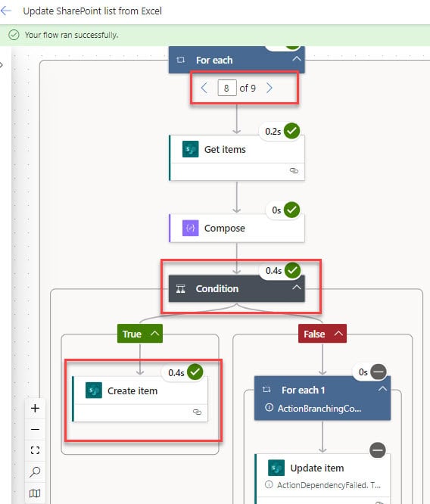Open the Create item action card
Screen dimensions: 430x504
(140, 399)
